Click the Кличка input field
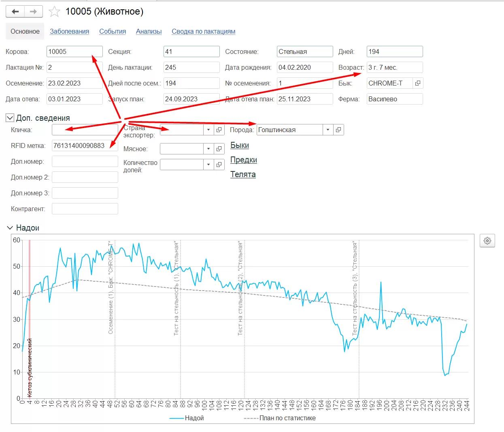 tap(85, 130)
